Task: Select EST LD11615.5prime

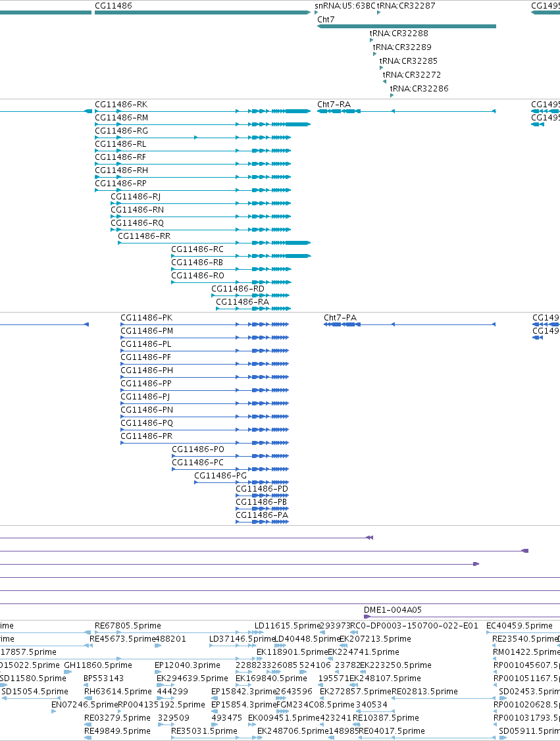Action: tap(288, 626)
